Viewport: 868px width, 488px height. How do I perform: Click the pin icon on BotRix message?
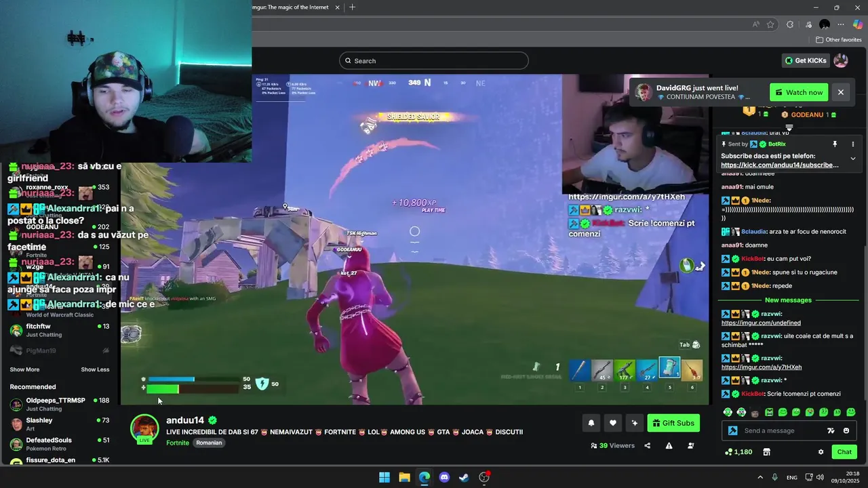click(835, 144)
